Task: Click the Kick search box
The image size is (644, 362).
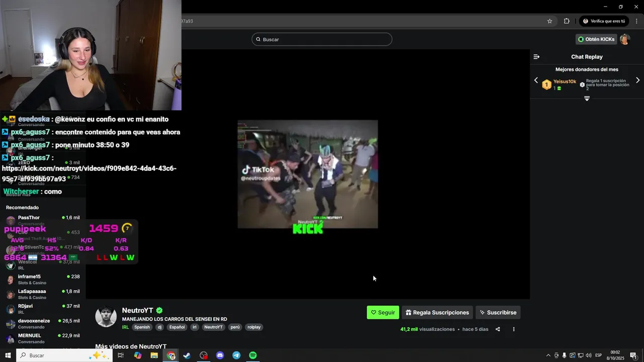Action: (322, 39)
